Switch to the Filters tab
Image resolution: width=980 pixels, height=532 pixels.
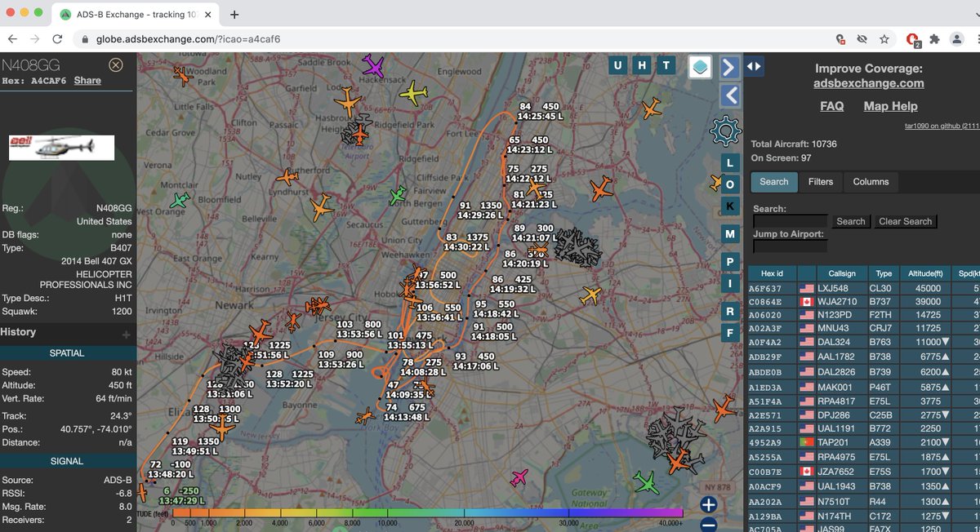(821, 182)
